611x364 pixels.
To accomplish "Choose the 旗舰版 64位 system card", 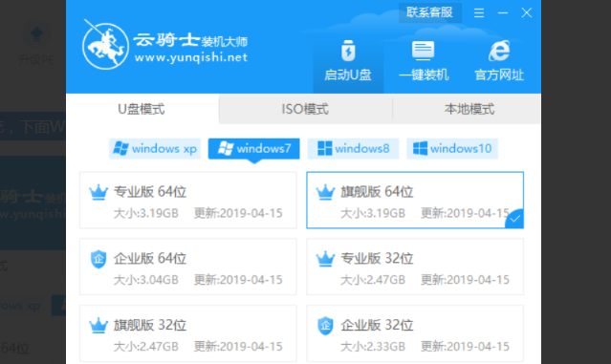I will [x=415, y=200].
